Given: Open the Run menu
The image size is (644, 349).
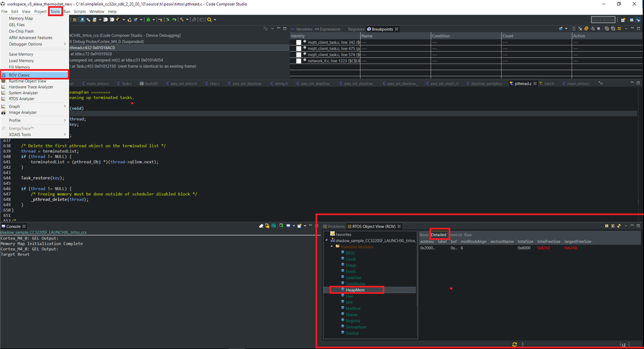Looking at the screenshot, I should point(66,12).
